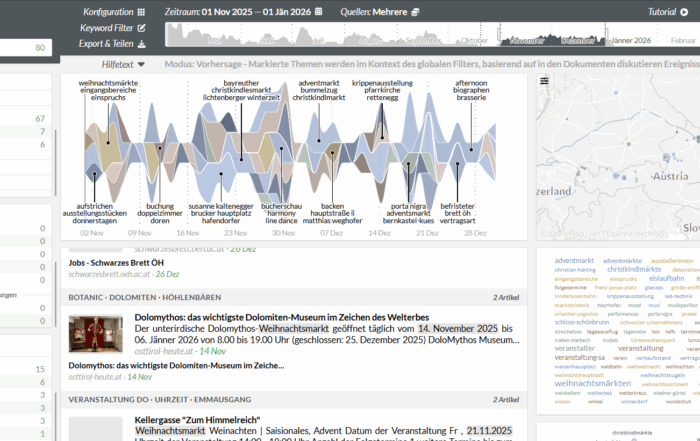Play the Tutorial icon

point(684,12)
